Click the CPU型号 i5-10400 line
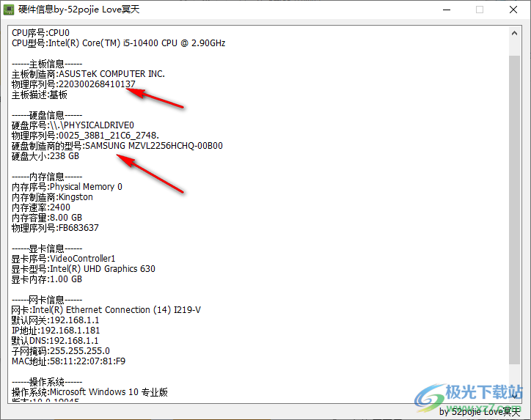Viewport: 531px width, 420px height. [x=119, y=43]
